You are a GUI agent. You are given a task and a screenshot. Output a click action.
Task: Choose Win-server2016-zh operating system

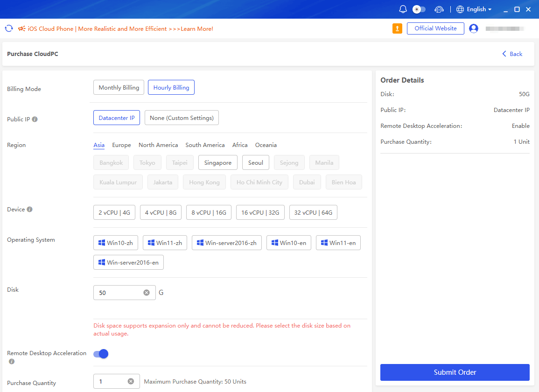[226, 243]
